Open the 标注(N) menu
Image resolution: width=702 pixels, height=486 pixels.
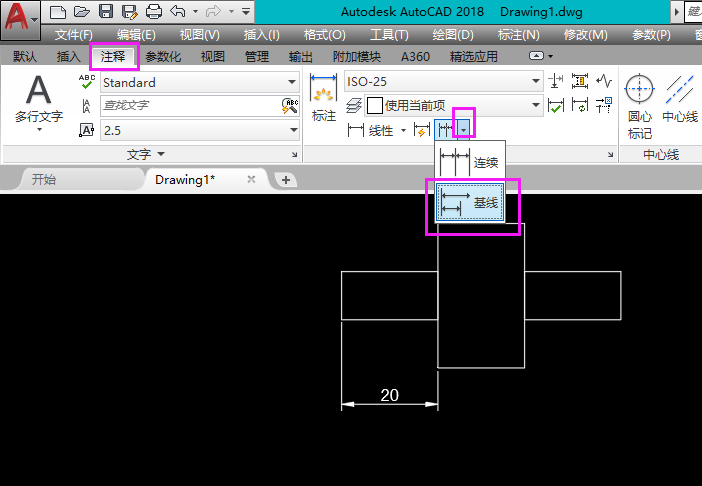[x=518, y=34]
